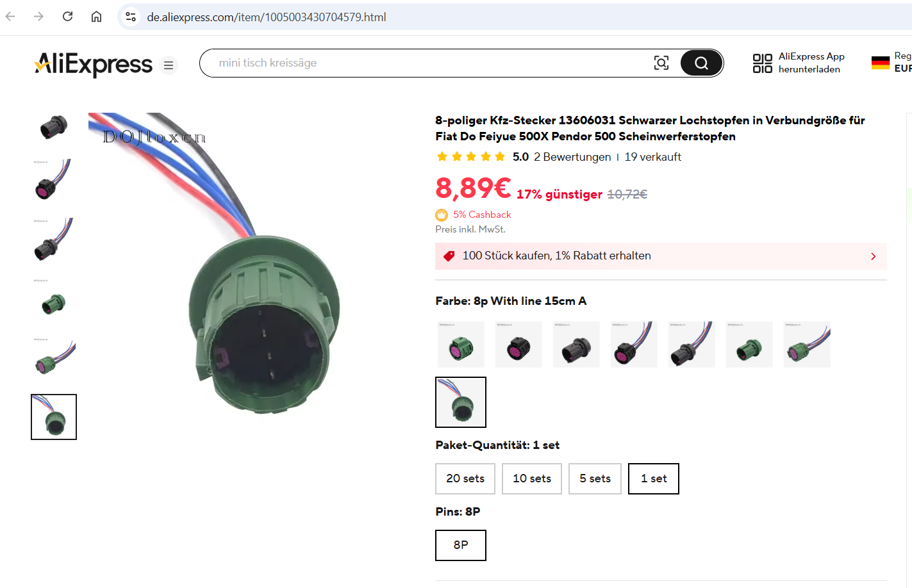Reload the page with the refresh icon
Image resolution: width=912 pixels, height=588 pixels.
(x=67, y=17)
